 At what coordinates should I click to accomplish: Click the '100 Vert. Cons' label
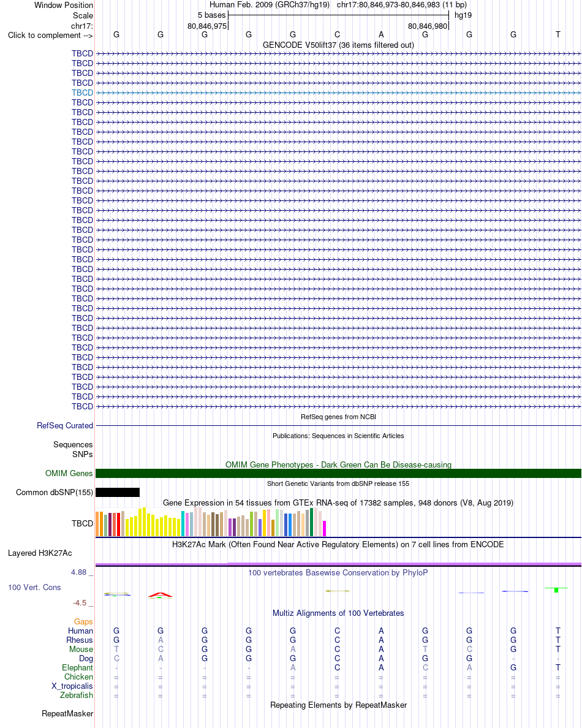34,588
